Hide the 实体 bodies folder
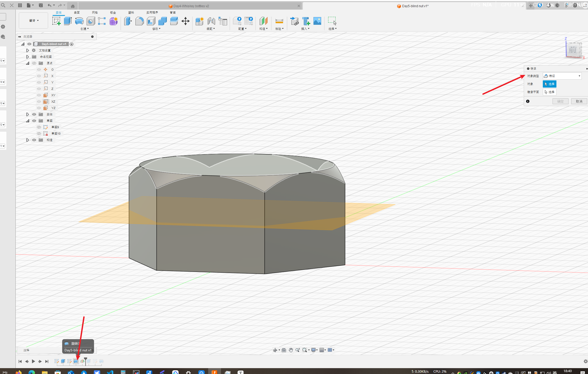Image resolution: width=588 pixels, height=374 pixels. (34, 114)
